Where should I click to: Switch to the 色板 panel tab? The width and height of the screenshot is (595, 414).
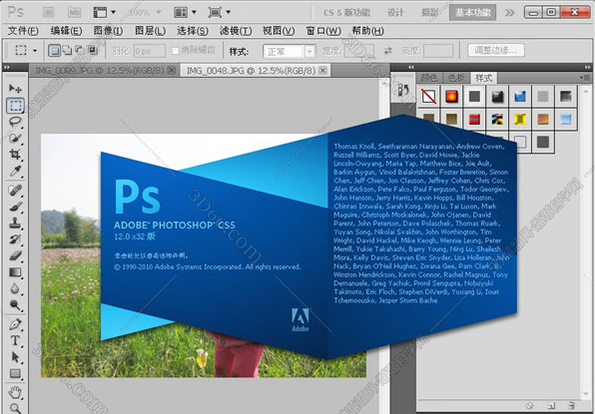pos(456,78)
